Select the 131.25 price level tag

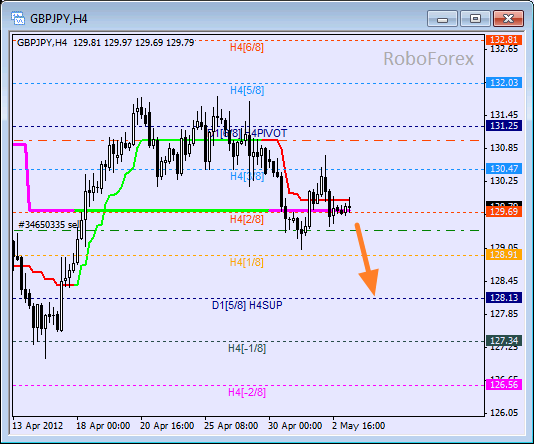pyautogui.click(x=504, y=126)
